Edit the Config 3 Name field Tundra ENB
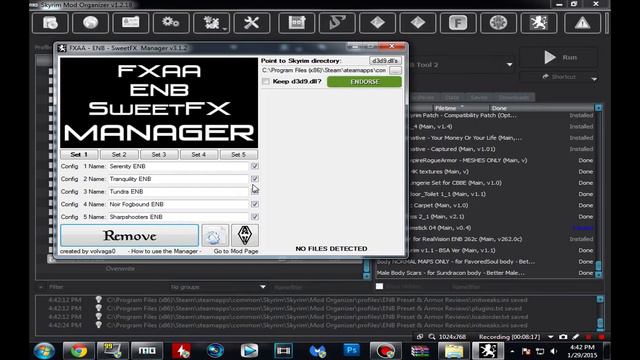Screen dimensions: 640x360 tap(178, 191)
